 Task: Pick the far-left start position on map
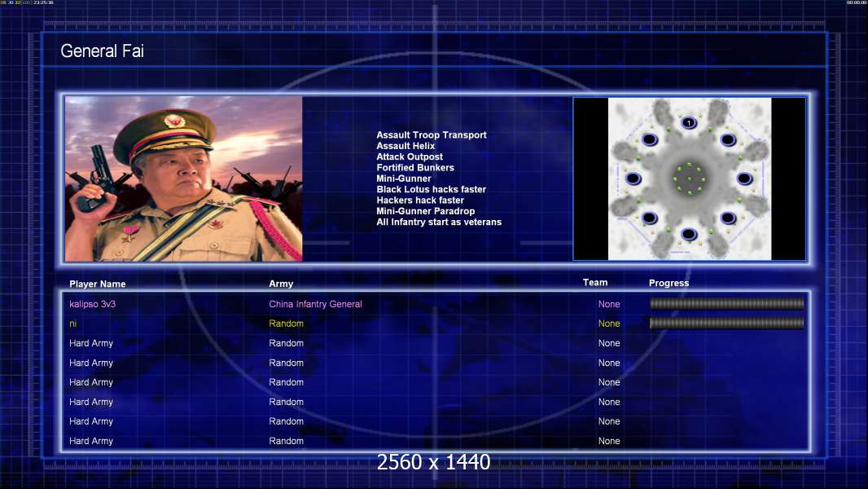(633, 178)
